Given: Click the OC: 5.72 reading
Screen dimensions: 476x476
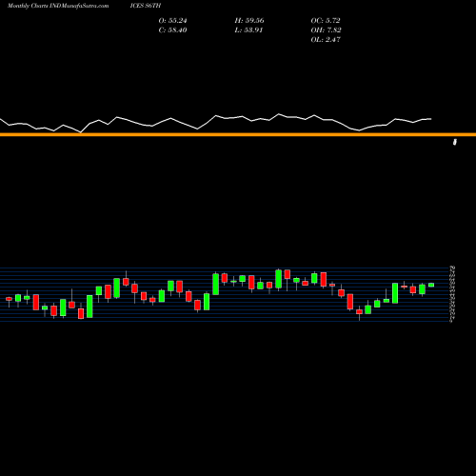Looking at the screenshot, I should pos(326,21).
